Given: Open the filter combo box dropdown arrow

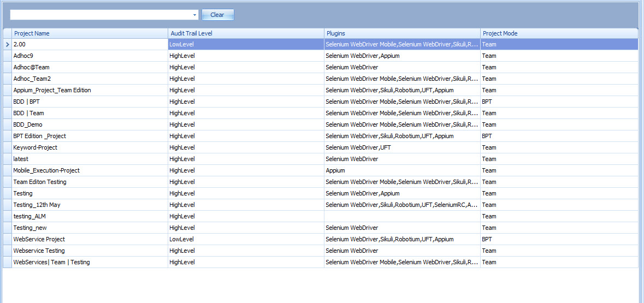Looking at the screenshot, I should [x=194, y=15].
